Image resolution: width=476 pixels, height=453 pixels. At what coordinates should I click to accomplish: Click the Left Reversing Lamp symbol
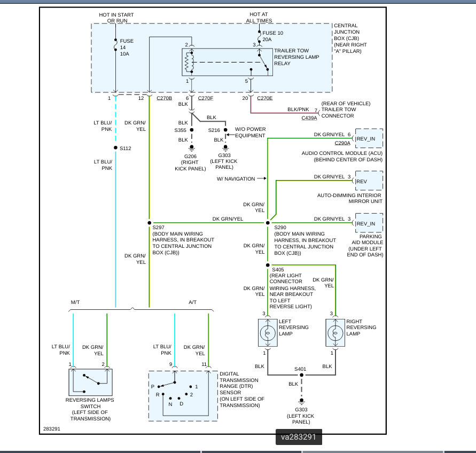[268, 333]
